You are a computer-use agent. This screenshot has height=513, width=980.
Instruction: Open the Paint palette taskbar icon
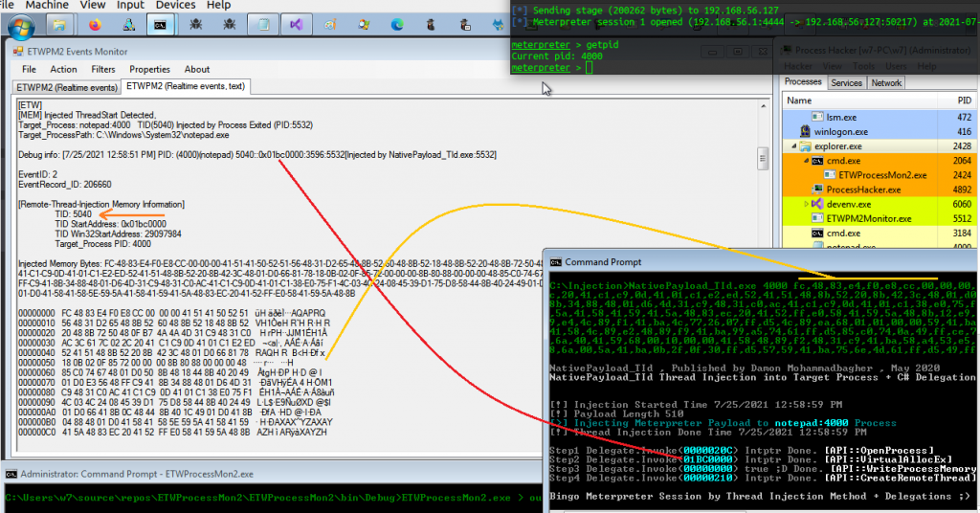tap(330, 25)
